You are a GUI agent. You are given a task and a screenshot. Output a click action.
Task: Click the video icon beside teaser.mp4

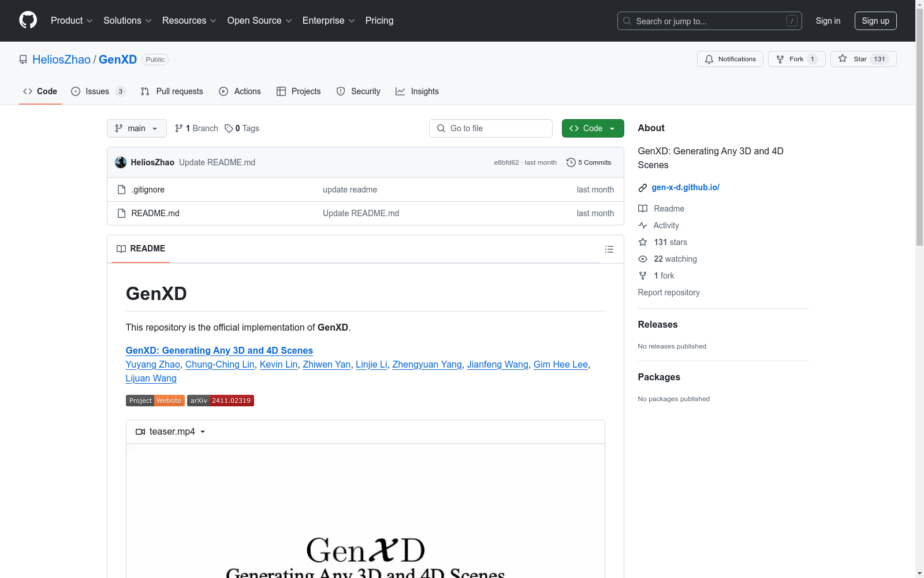click(x=140, y=432)
